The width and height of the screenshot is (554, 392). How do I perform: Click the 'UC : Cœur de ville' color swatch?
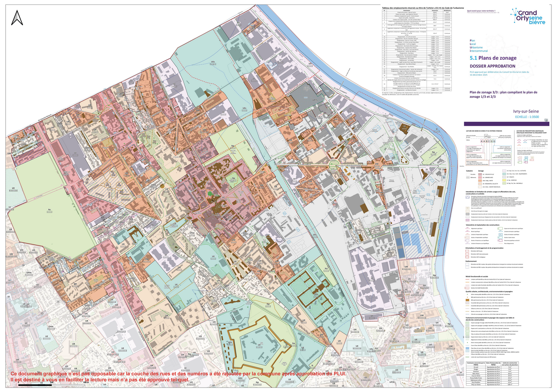(479, 174)
